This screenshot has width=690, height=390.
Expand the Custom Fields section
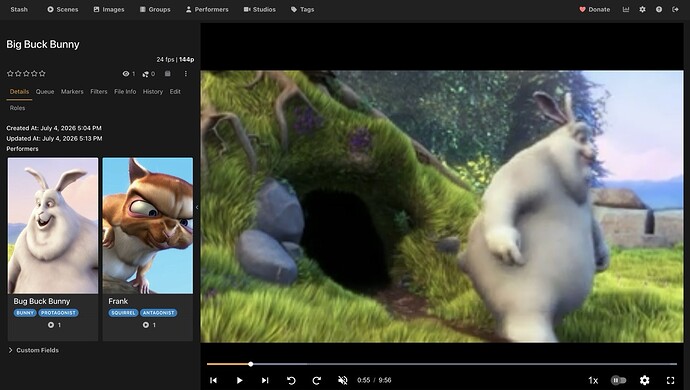33,350
